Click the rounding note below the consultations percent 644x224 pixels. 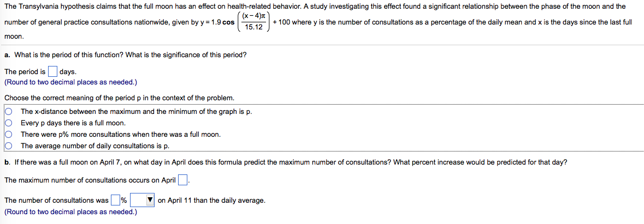(x=70, y=211)
